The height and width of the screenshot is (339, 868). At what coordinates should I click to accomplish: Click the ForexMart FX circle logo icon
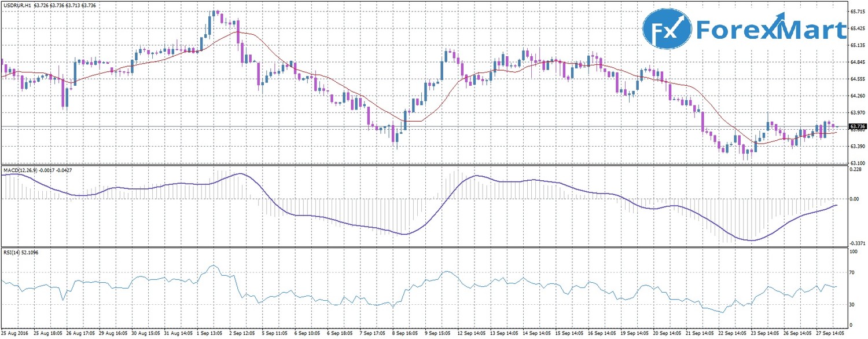[667, 30]
